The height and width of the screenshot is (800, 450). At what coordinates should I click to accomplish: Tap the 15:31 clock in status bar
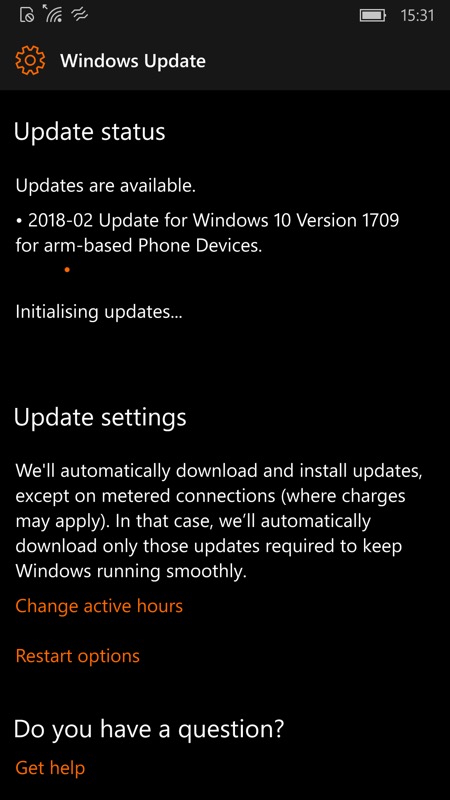pos(417,15)
